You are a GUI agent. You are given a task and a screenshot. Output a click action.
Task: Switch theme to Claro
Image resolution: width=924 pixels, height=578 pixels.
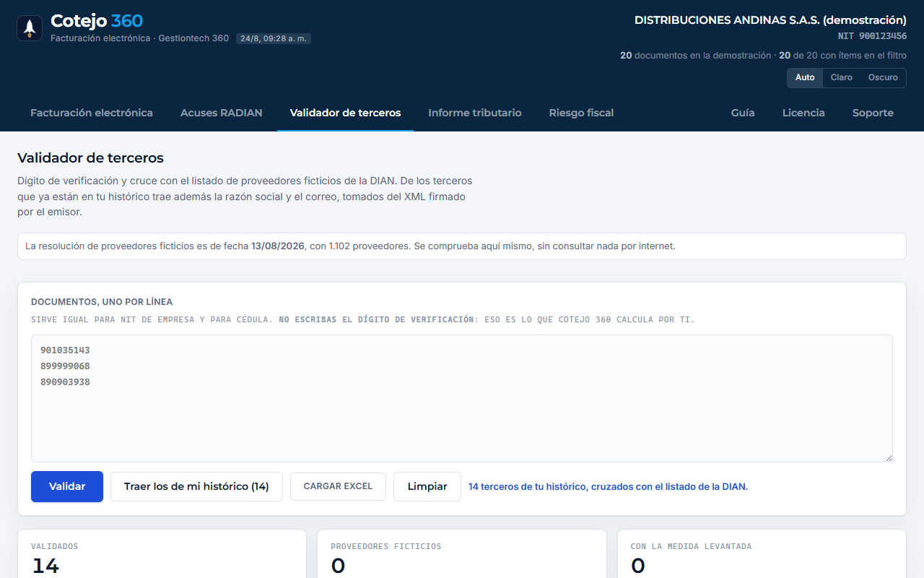pos(842,77)
